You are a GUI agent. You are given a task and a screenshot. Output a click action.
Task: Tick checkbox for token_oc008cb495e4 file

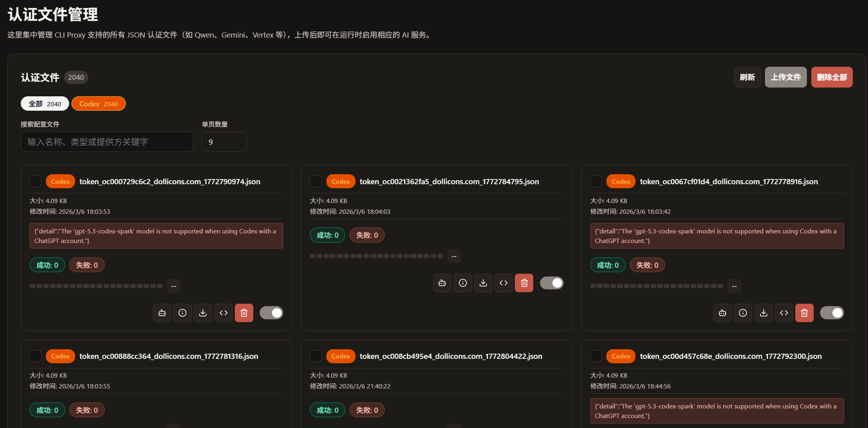pos(316,356)
